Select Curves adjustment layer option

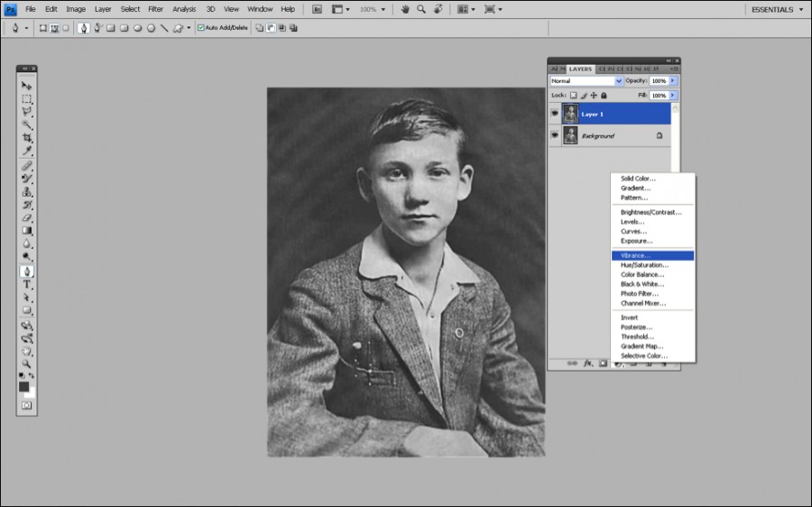[x=633, y=232]
